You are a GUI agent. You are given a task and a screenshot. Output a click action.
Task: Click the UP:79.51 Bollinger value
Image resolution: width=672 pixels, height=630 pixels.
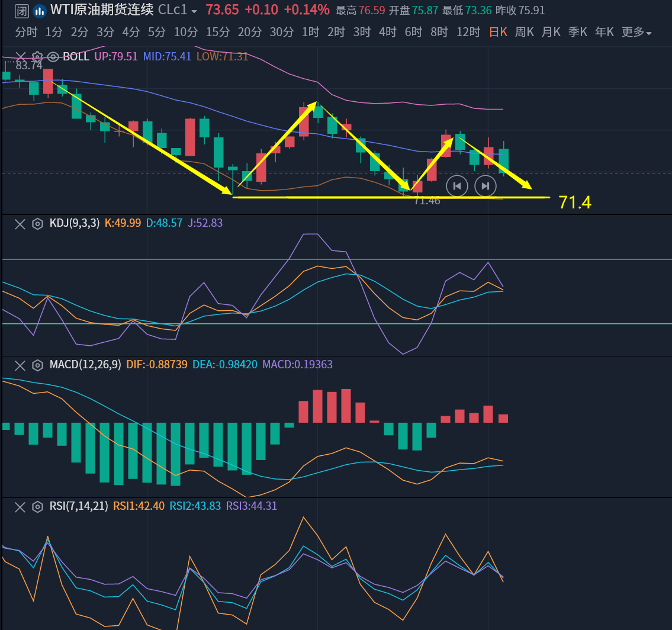pyautogui.click(x=115, y=57)
